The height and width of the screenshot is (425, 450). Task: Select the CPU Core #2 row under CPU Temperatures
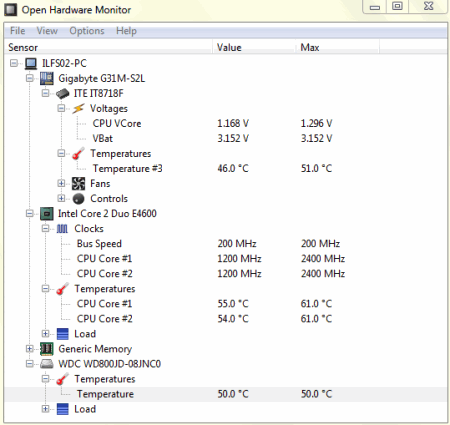pos(226,319)
